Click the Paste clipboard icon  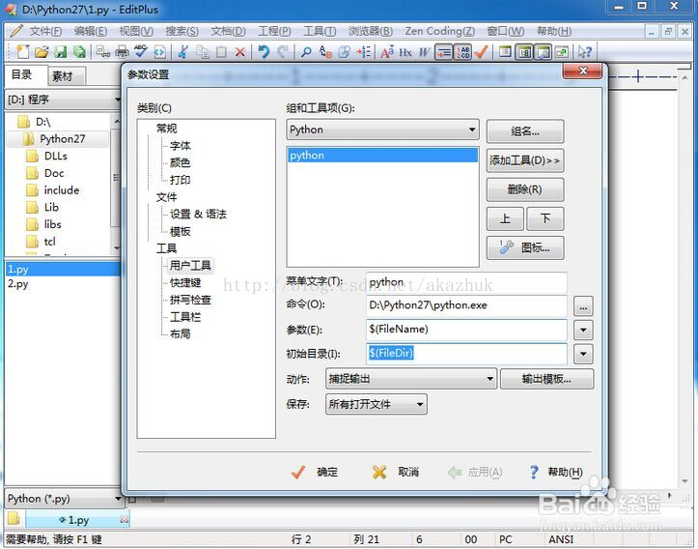221,52
